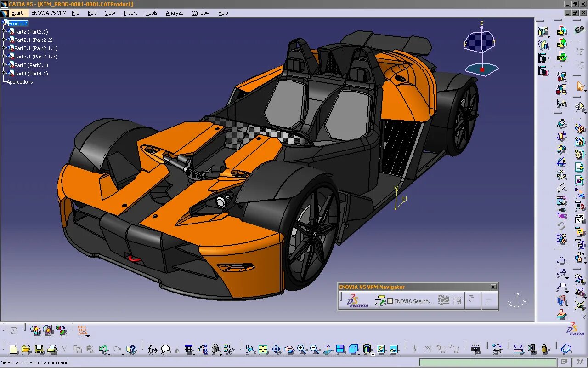Open the Analyze menu

coord(175,13)
